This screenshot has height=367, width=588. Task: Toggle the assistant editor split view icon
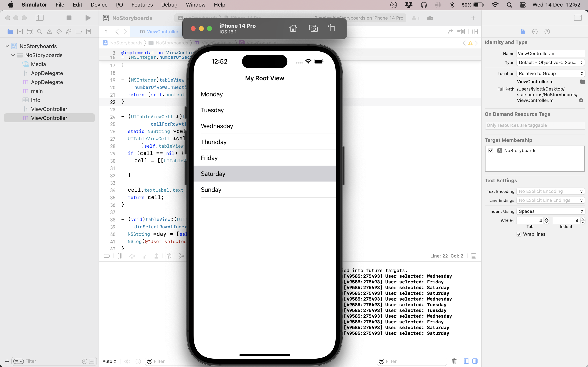tap(475, 32)
